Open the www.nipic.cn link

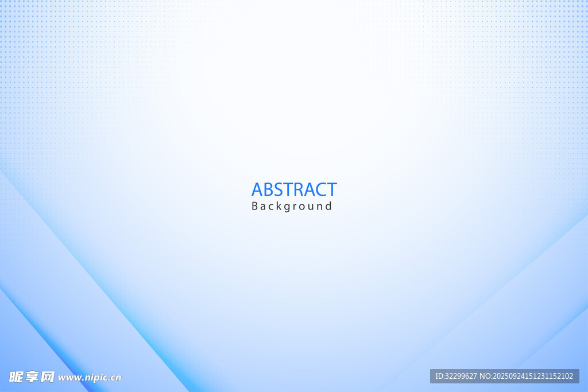90,378
